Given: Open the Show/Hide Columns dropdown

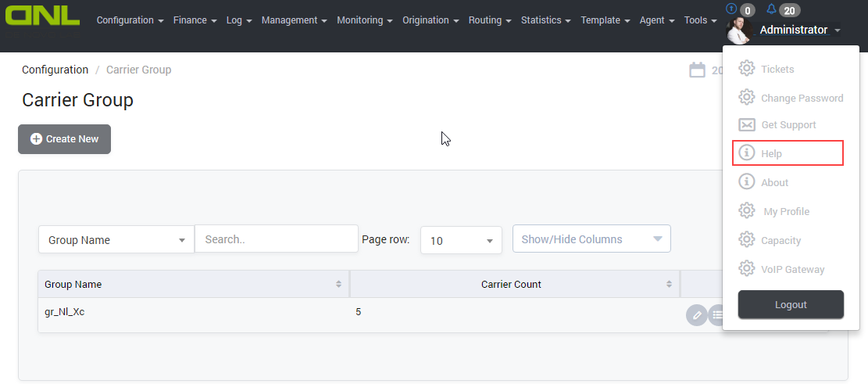Looking at the screenshot, I should [591, 239].
